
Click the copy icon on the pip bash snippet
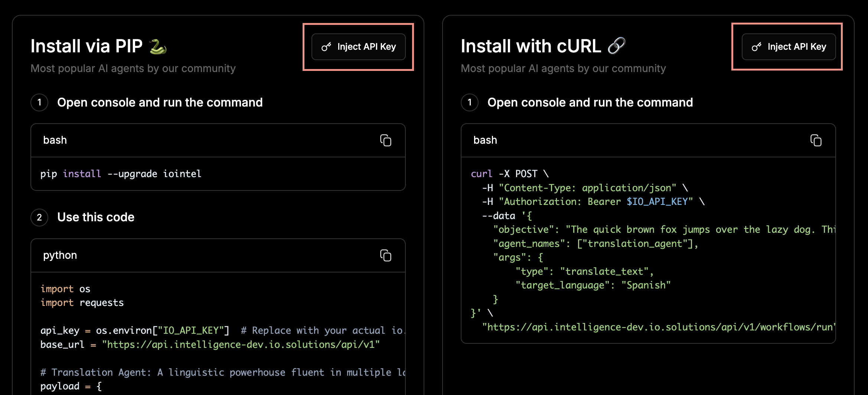coord(386,140)
